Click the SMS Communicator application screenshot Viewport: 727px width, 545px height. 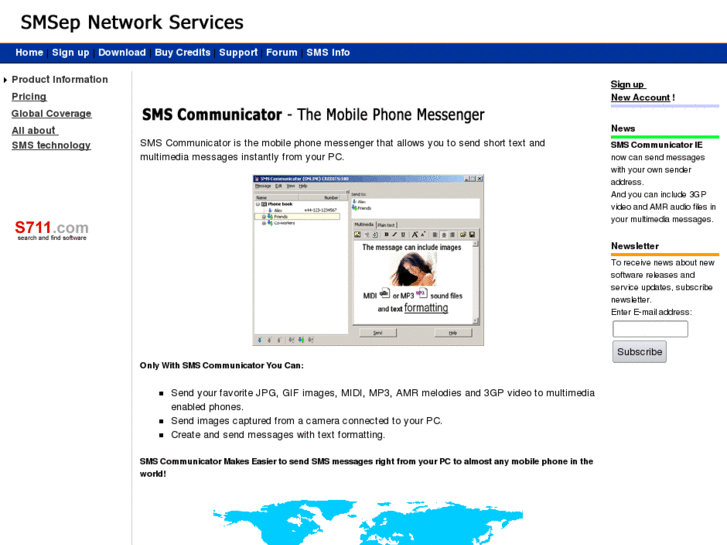coord(368,260)
